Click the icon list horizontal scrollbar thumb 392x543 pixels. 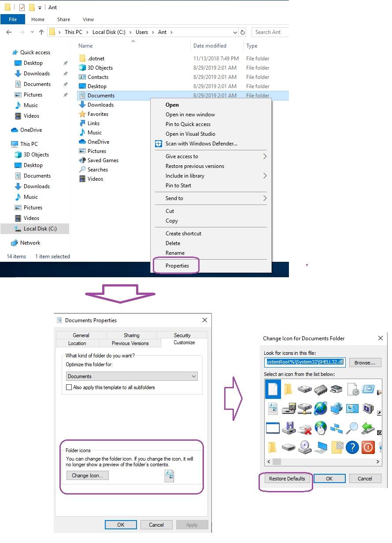pos(277,462)
